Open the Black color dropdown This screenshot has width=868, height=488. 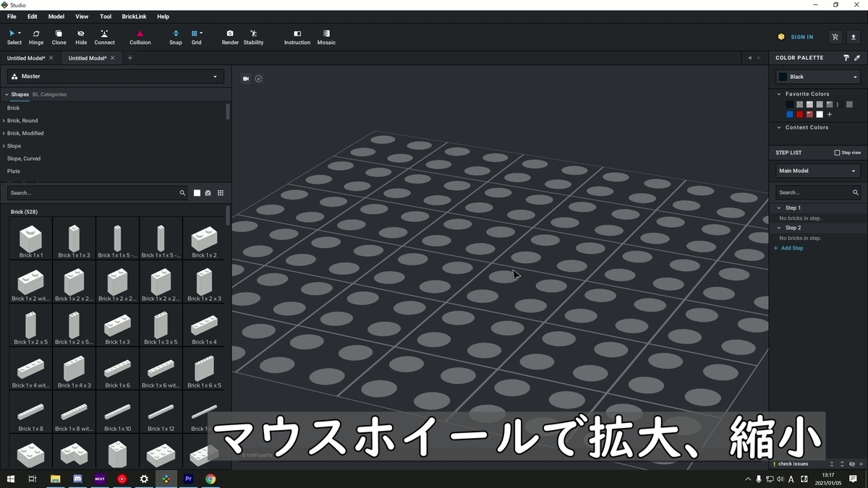(x=818, y=77)
